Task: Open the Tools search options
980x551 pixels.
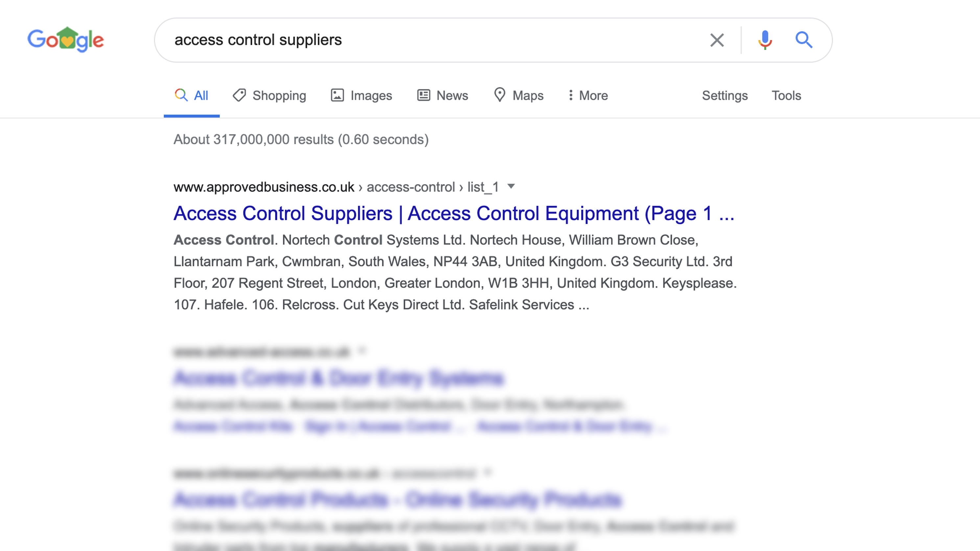Action: coord(786,95)
